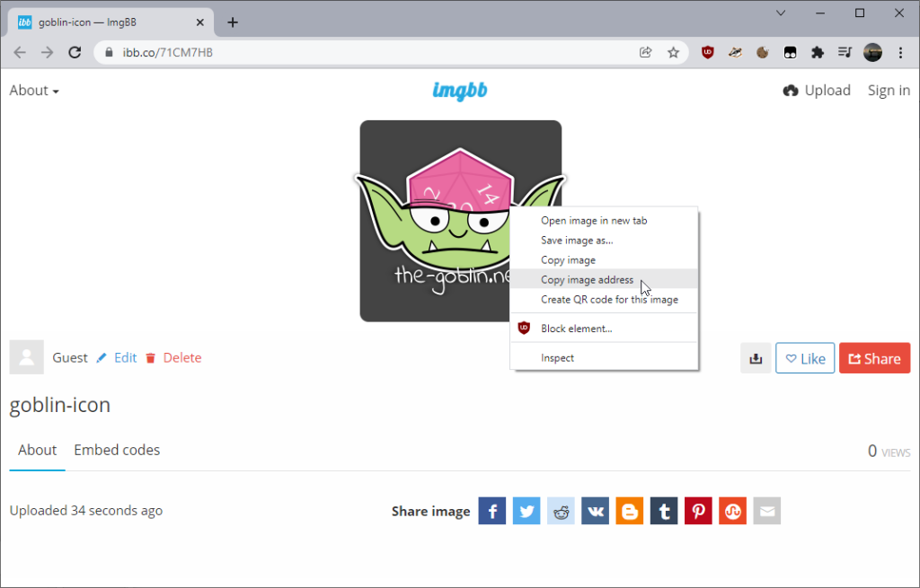Screen dimensions: 920x588
Task: Select Block element... menu entry
Action: tap(604, 329)
